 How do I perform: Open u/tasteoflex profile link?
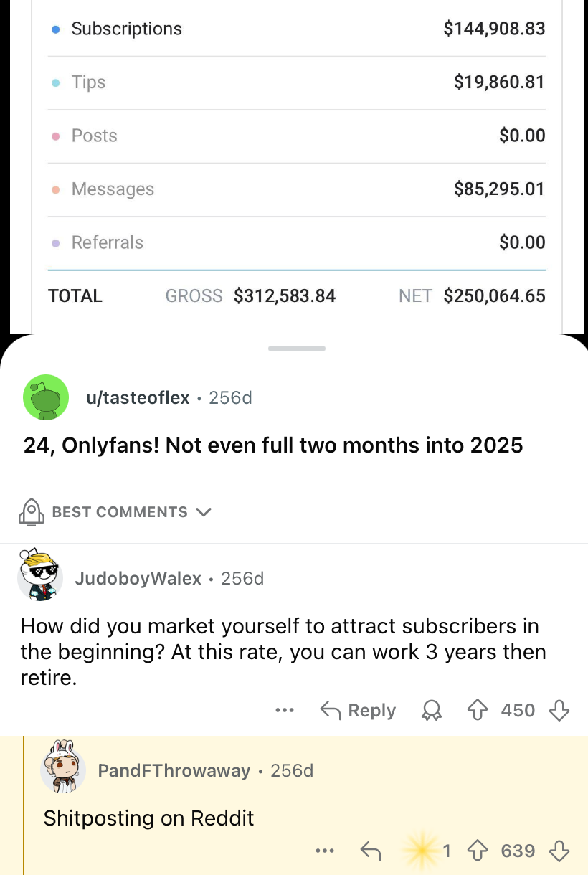(138, 397)
